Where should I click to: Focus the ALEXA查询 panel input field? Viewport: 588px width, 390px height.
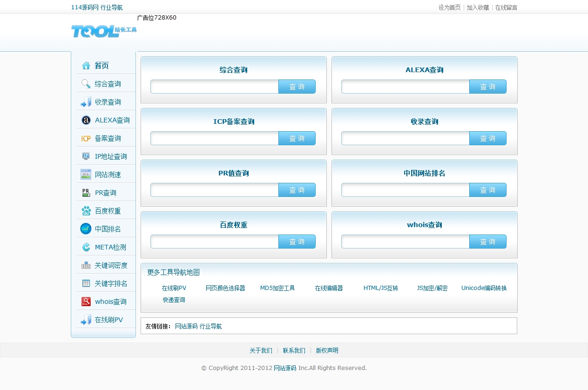coord(406,87)
